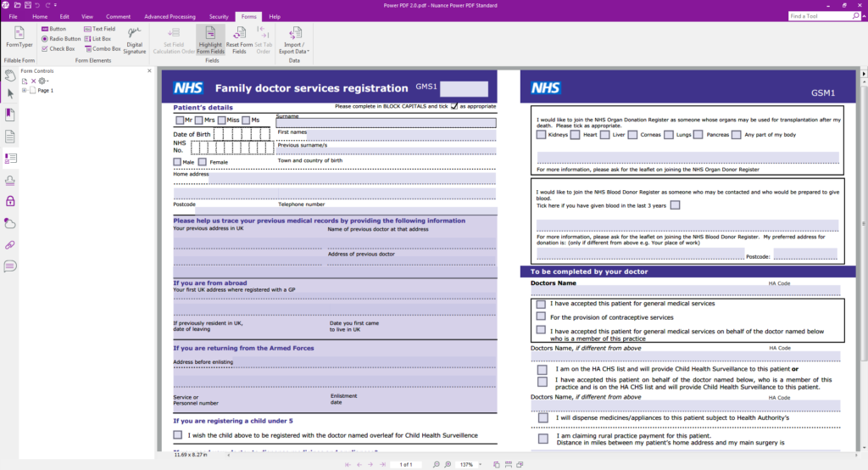Click in the Find a Tool search box
The height and width of the screenshot is (470, 868).
tap(821, 16)
